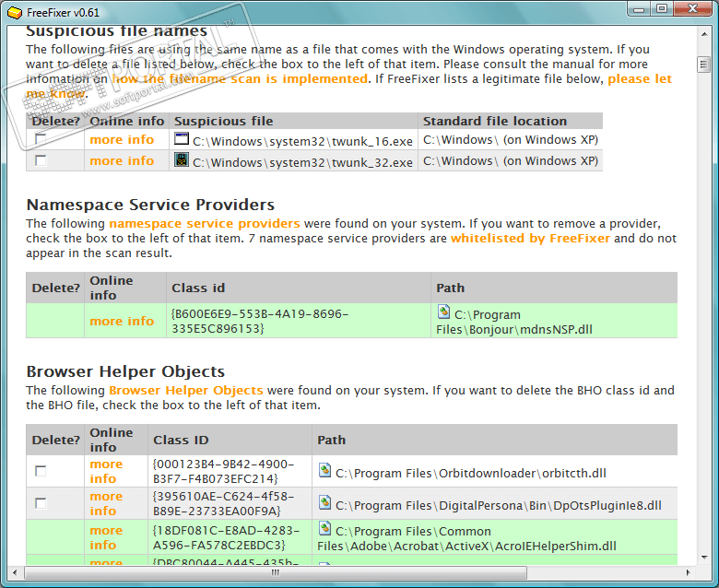Click the DpOtsPluginIe8.dll file icon
The height and width of the screenshot is (588, 719).
[324, 502]
